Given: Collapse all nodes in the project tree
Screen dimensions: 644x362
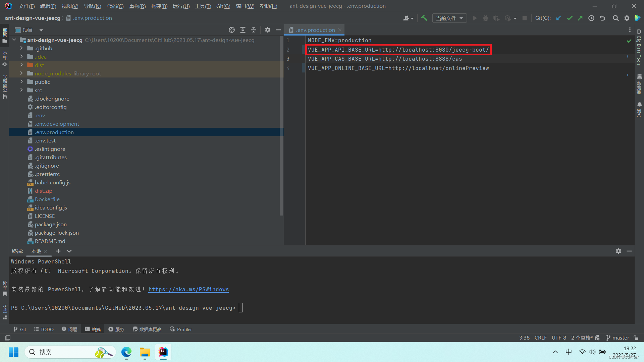Looking at the screenshot, I should click(254, 30).
